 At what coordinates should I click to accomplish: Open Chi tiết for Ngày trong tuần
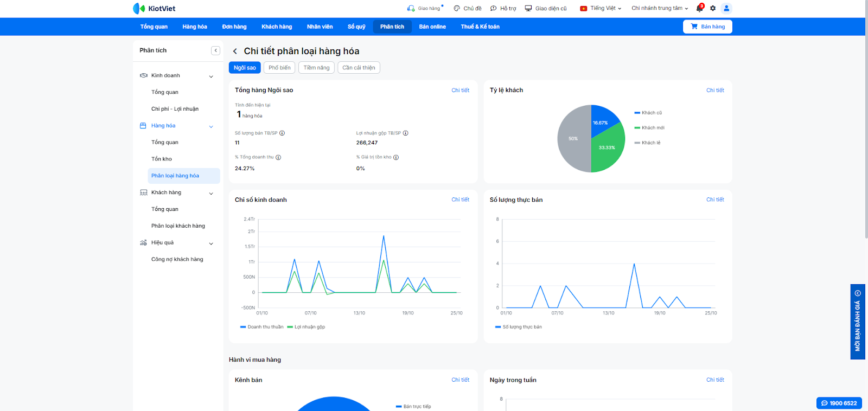click(715, 380)
